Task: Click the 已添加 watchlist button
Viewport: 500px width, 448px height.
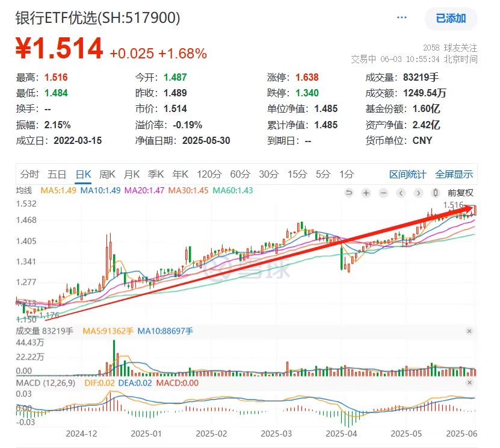Action: tap(451, 18)
